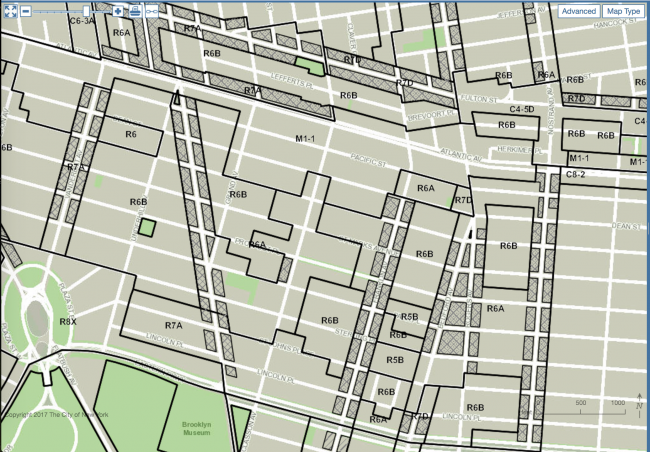Click the C4-5D zoning label
The width and height of the screenshot is (650, 452).
pos(521,109)
